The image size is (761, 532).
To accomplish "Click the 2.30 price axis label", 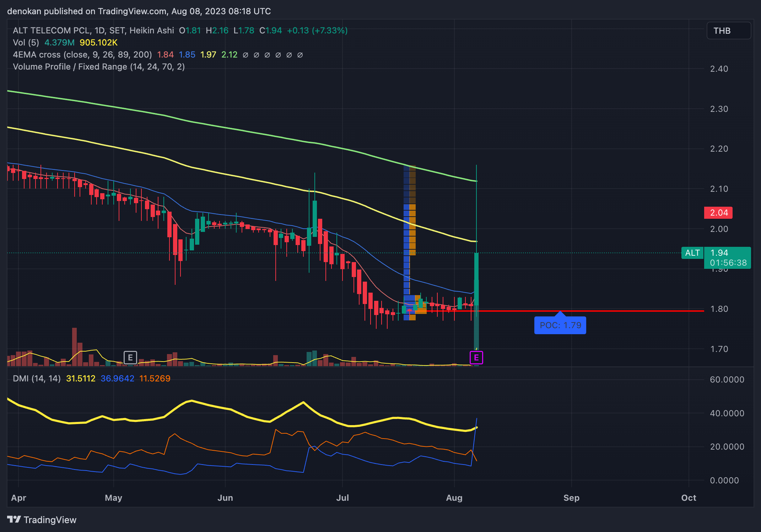I will pos(719,109).
